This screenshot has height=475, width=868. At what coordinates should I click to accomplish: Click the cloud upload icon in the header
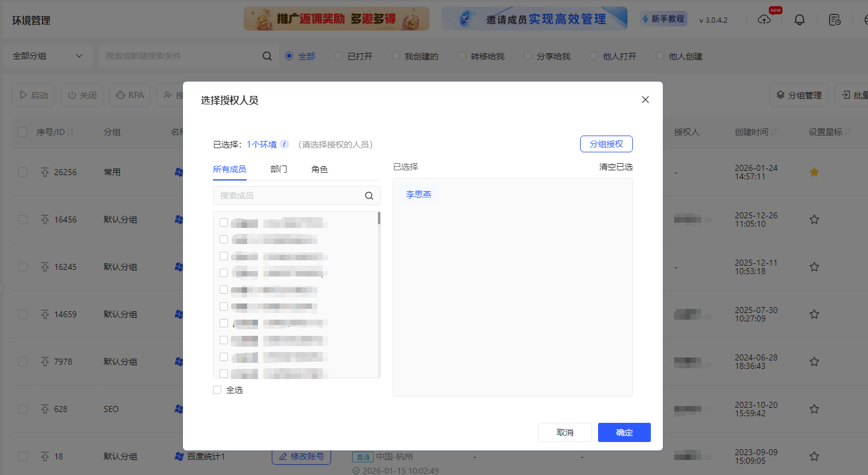point(764,19)
